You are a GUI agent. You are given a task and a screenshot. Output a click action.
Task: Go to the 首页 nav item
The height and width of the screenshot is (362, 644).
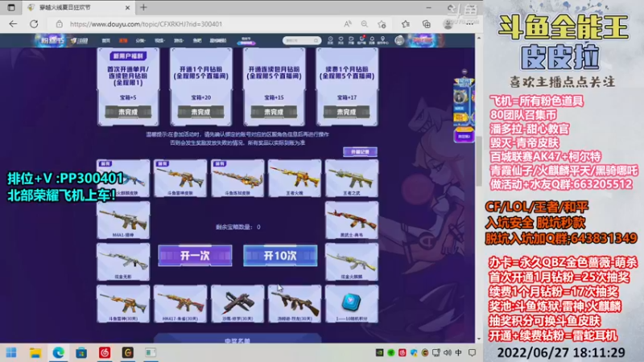106,41
